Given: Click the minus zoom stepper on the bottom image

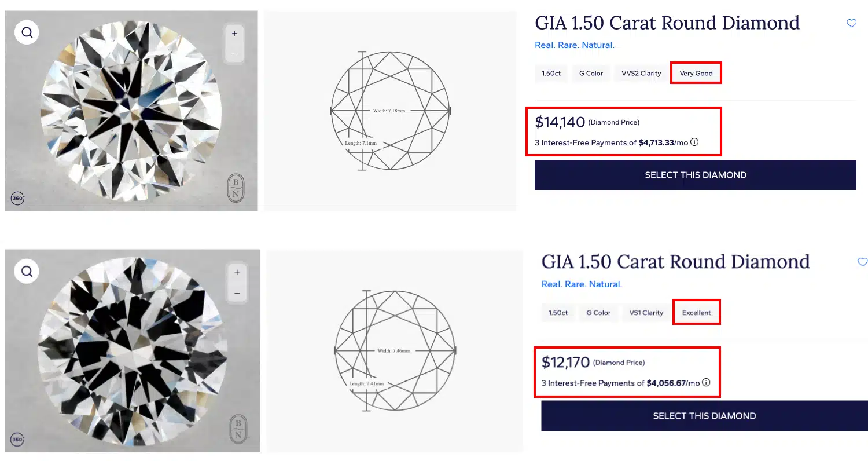Looking at the screenshot, I should [237, 293].
